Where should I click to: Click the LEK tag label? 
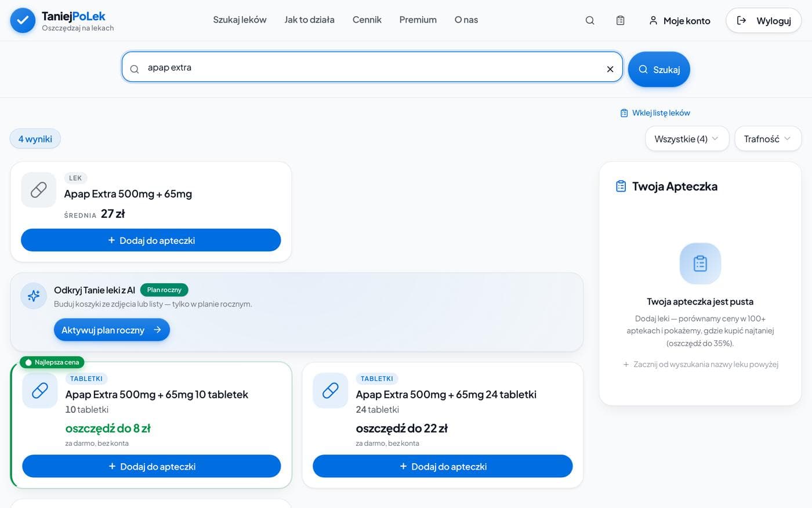(x=75, y=178)
